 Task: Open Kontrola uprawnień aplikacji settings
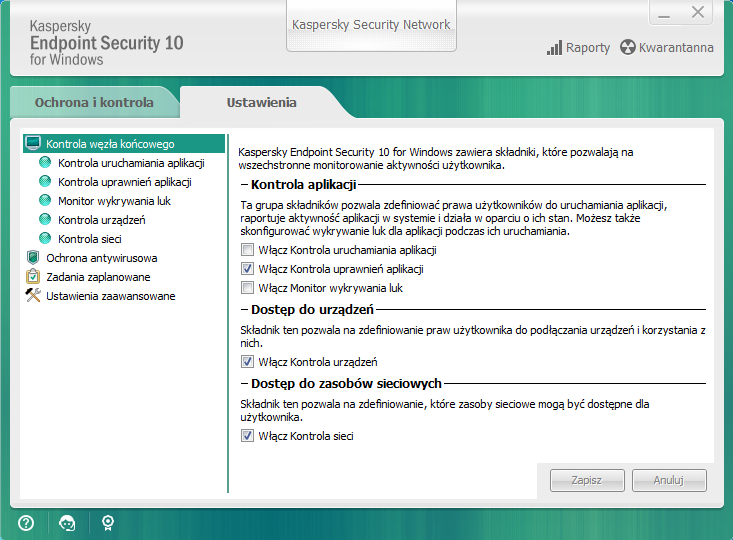[x=124, y=182]
